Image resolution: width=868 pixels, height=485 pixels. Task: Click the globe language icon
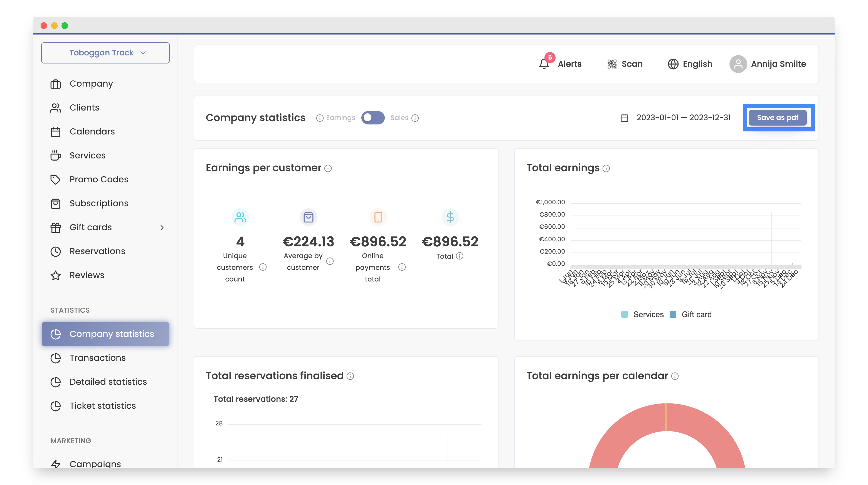(673, 64)
